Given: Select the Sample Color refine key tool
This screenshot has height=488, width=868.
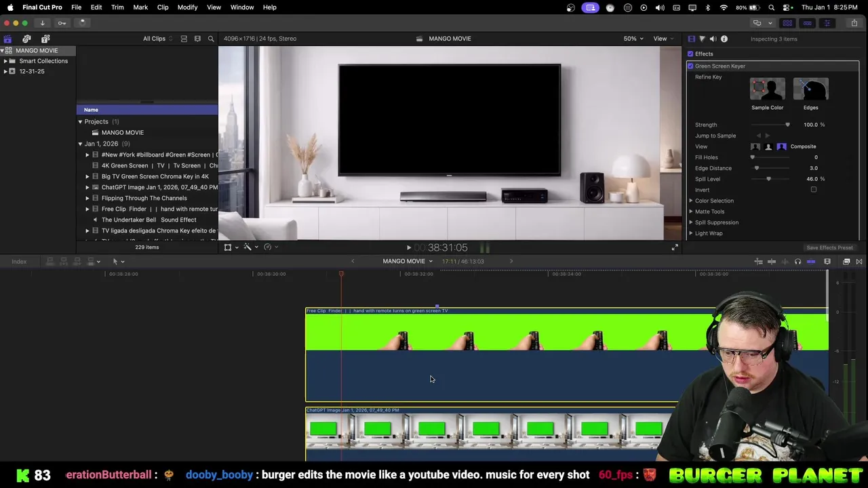Looking at the screenshot, I should [x=767, y=89].
